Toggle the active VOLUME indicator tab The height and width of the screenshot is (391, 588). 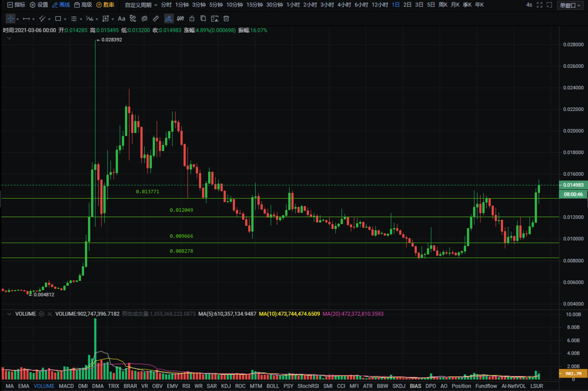[44, 386]
